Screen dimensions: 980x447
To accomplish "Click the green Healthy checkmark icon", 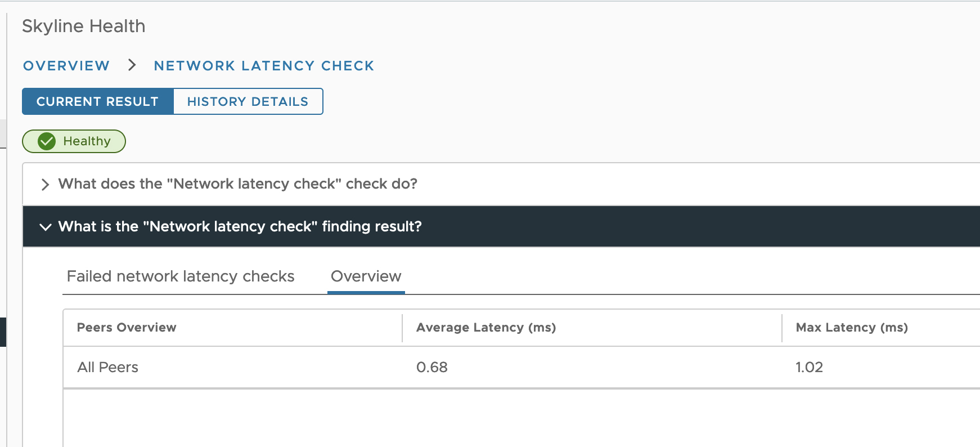I will [47, 141].
